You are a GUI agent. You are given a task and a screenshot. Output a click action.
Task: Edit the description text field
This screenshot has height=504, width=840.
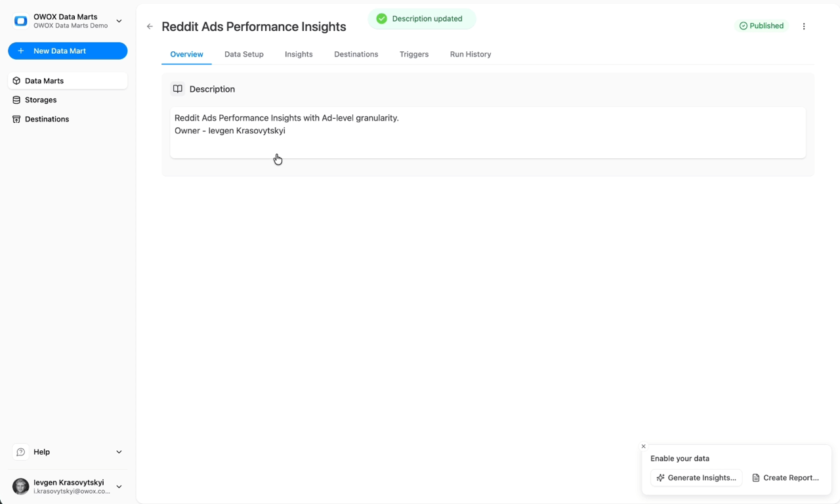(488, 133)
